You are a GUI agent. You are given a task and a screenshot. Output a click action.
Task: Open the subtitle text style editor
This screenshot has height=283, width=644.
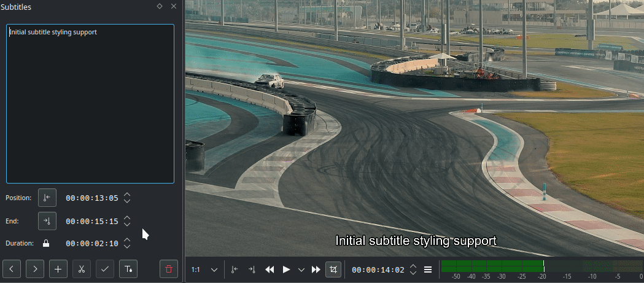[x=128, y=268]
